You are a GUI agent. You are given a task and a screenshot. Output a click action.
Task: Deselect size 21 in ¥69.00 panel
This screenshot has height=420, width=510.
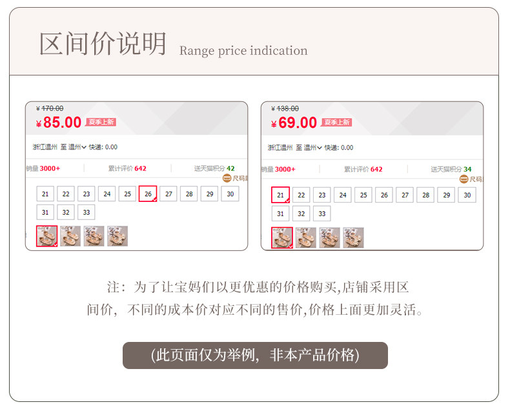pos(280,195)
